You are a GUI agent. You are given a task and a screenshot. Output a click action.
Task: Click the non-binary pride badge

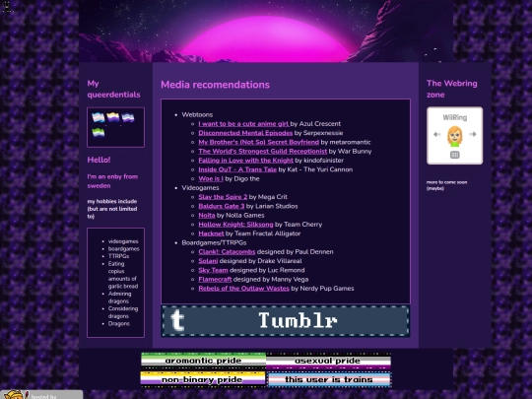coord(203,379)
